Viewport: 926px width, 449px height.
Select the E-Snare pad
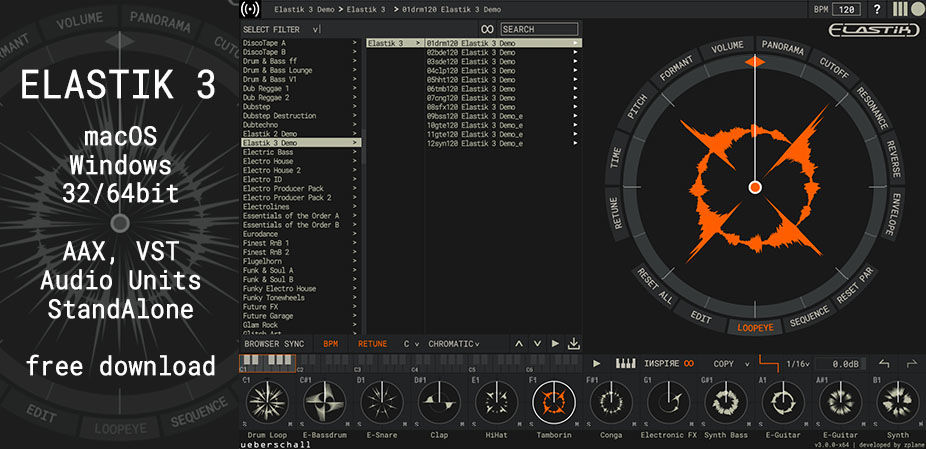(x=382, y=402)
